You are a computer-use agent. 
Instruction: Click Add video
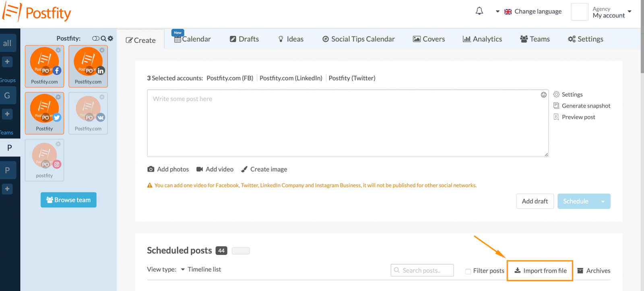click(215, 169)
